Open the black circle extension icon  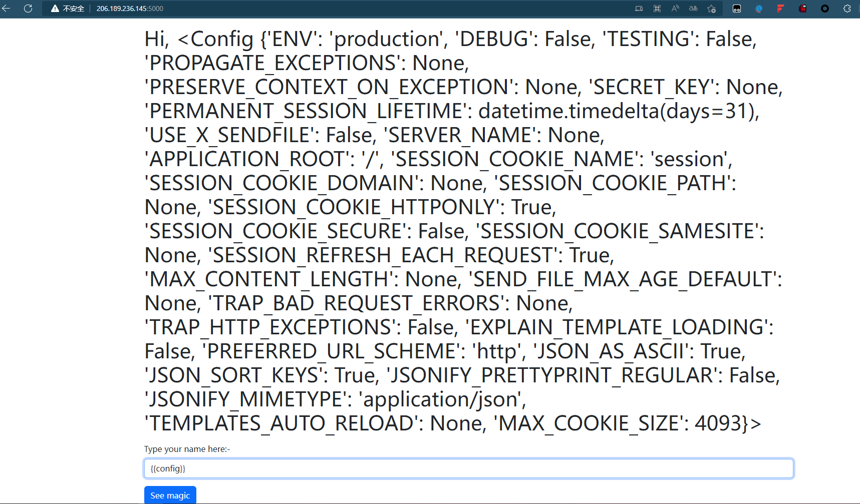[825, 9]
